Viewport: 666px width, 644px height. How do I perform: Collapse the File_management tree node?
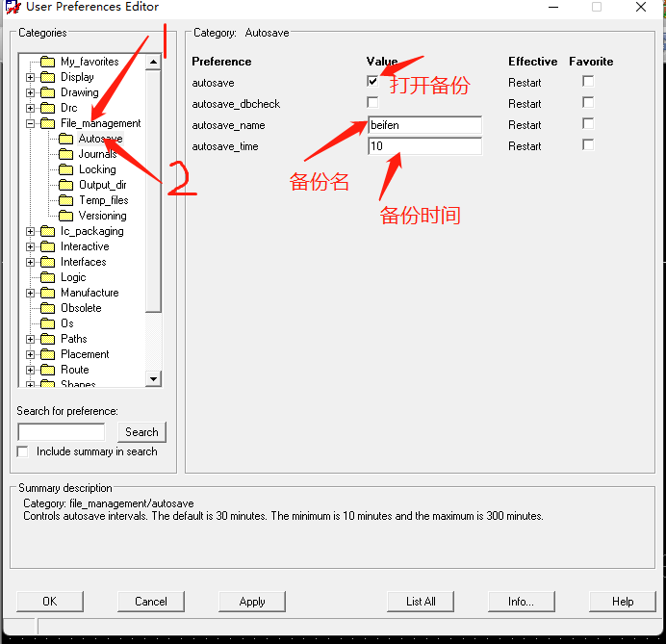point(30,123)
